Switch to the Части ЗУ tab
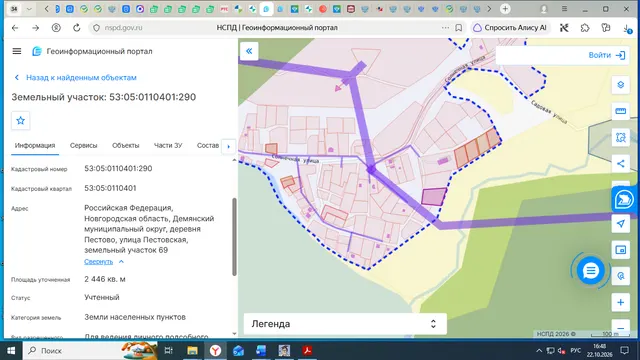This screenshot has width=640, height=360. pyautogui.click(x=168, y=145)
